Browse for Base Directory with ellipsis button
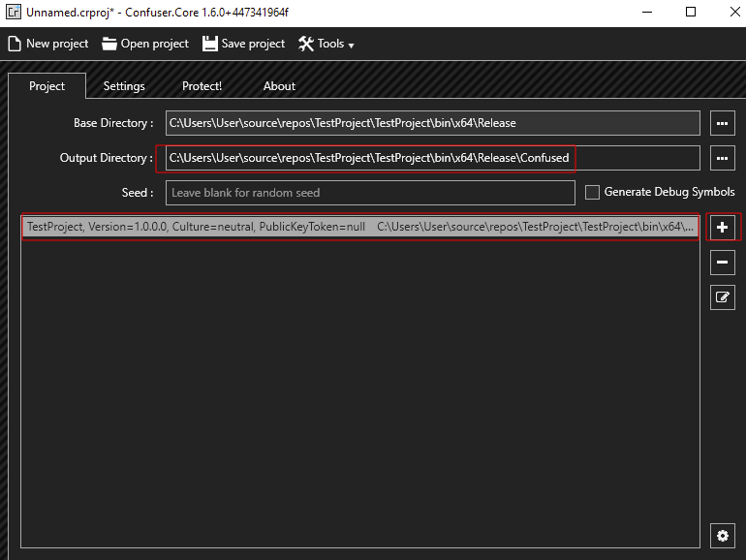The image size is (746, 560). 722,123
